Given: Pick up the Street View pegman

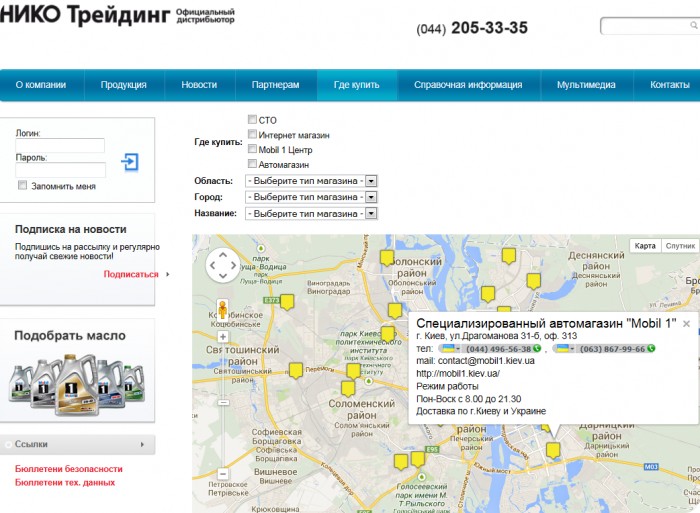Looking at the screenshot, I should [x=222, y=309].
